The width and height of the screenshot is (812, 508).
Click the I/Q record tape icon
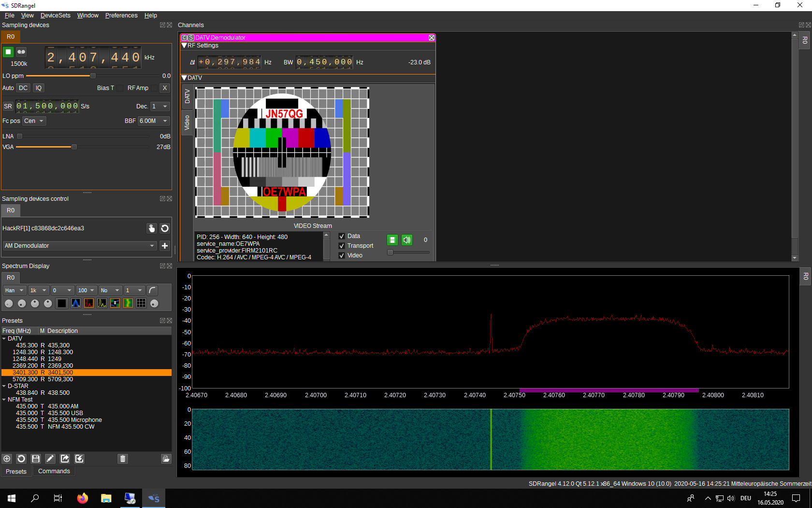[x=21, y=52]
